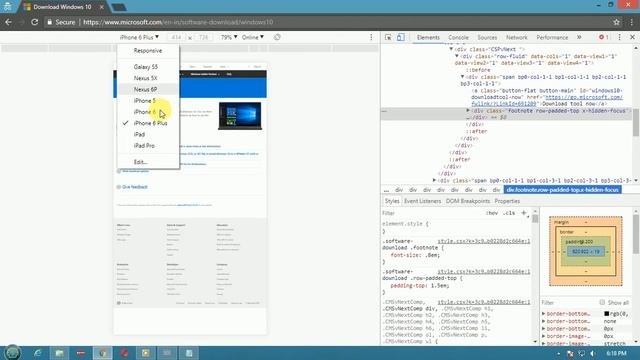
Task: Enable the Show all checkbox
Action: point(602,302)
